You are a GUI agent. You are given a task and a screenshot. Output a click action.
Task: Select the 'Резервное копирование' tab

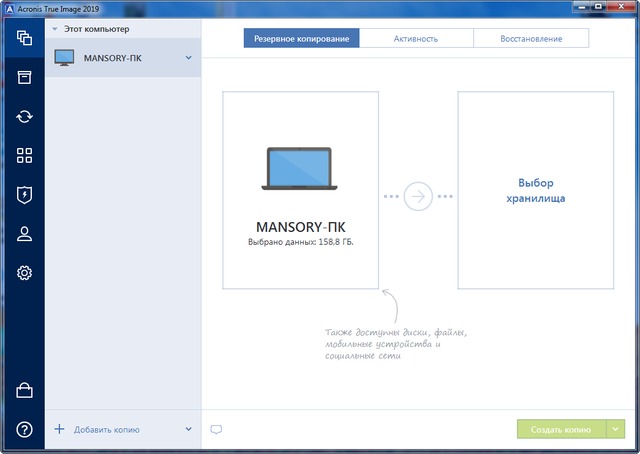301,39
